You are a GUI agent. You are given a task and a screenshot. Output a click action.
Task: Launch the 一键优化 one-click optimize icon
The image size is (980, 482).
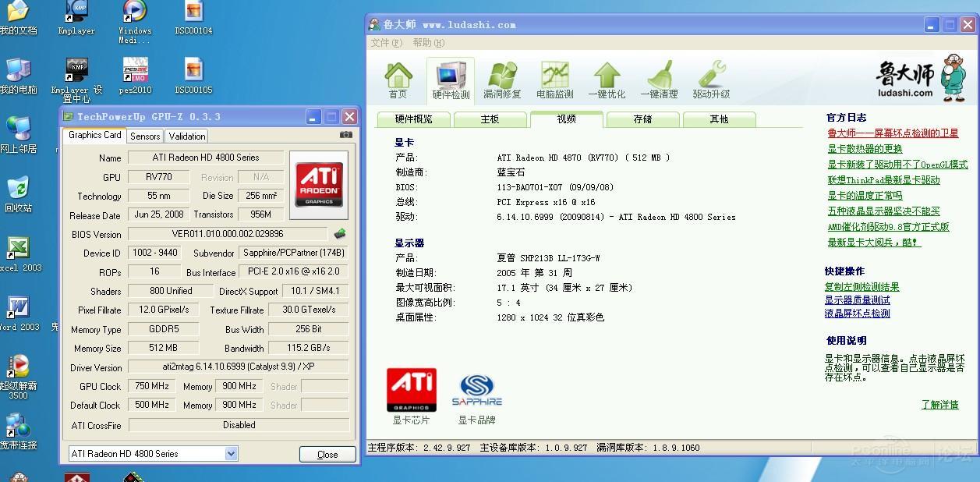[x=607, y=80]
